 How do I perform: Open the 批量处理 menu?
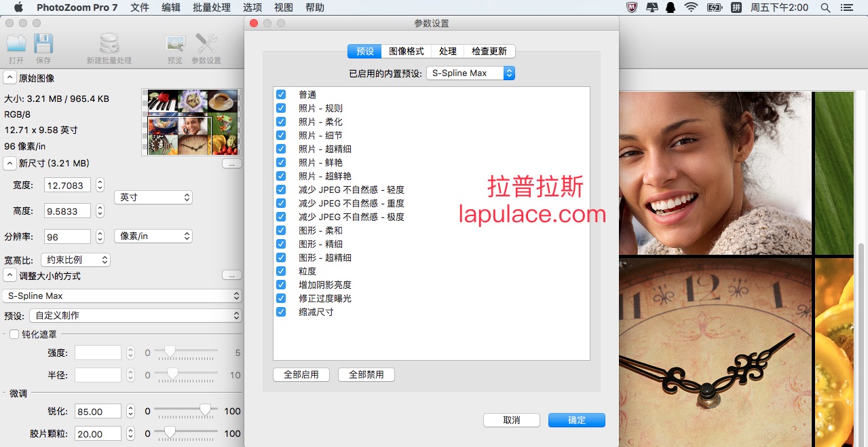pyautogui.click(x=211, y=7)
